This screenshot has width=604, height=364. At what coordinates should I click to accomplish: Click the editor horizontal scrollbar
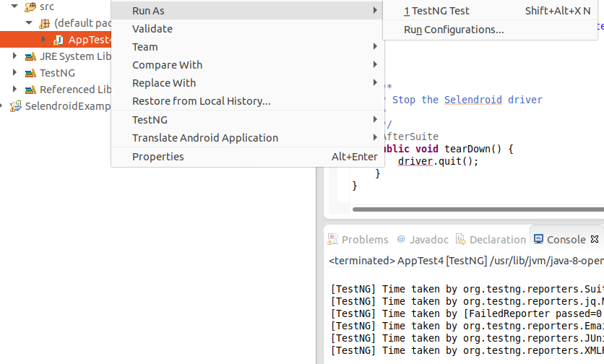coord(478,209)
